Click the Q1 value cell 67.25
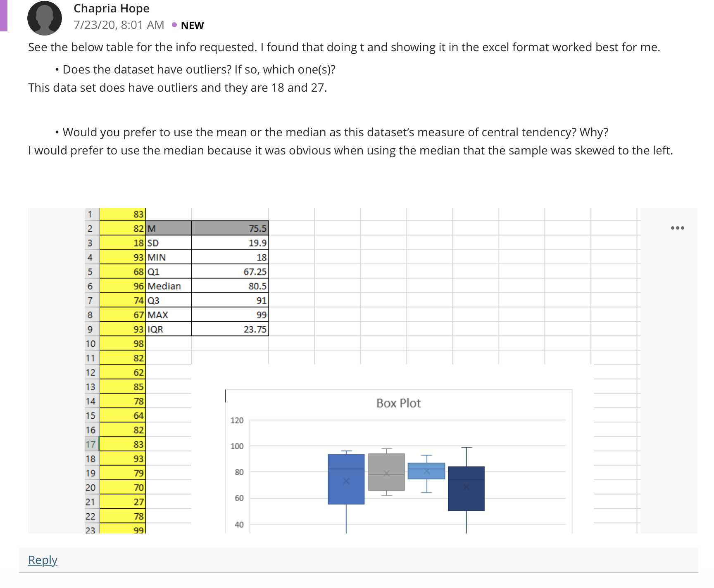Image resolution: width=714 pixels, height=588 pixels. (x=230, y=271)
